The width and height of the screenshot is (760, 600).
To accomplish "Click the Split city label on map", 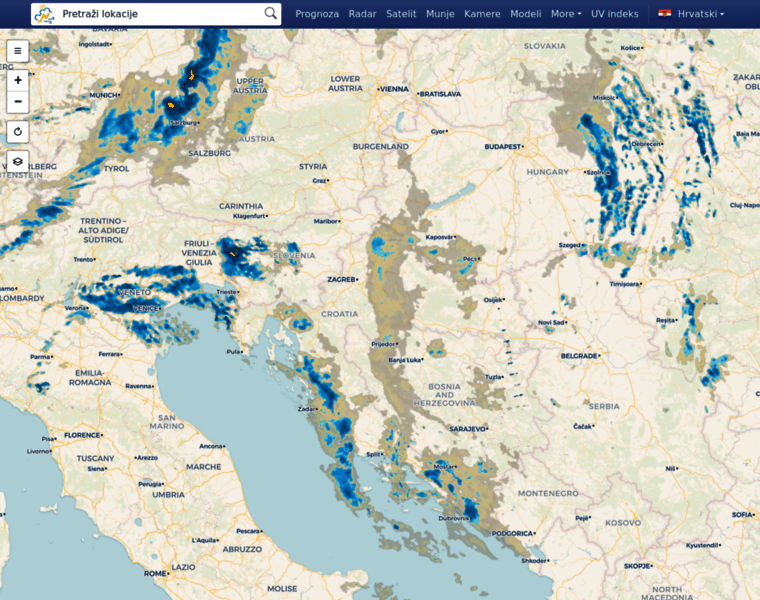I will [373, 454].
